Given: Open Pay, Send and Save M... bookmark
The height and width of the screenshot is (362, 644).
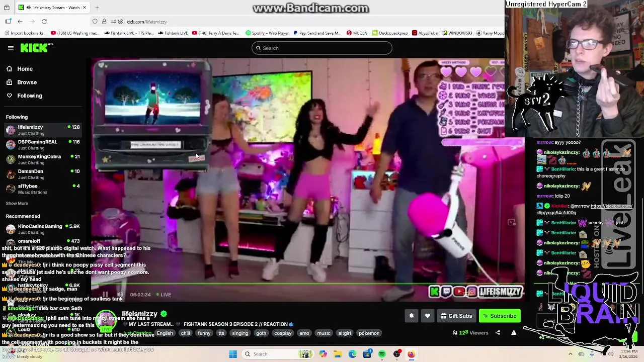Looking at the screenshot, I should pos(317,33).
